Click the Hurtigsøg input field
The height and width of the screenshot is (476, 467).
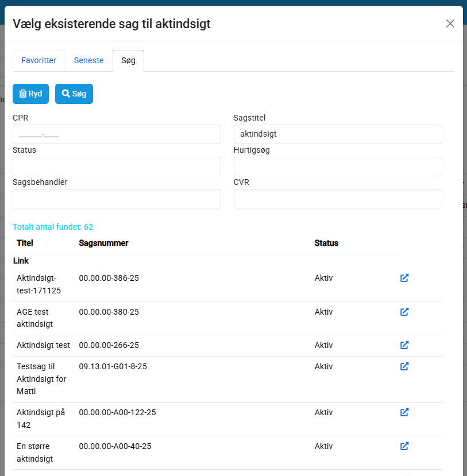pos(338,167)
